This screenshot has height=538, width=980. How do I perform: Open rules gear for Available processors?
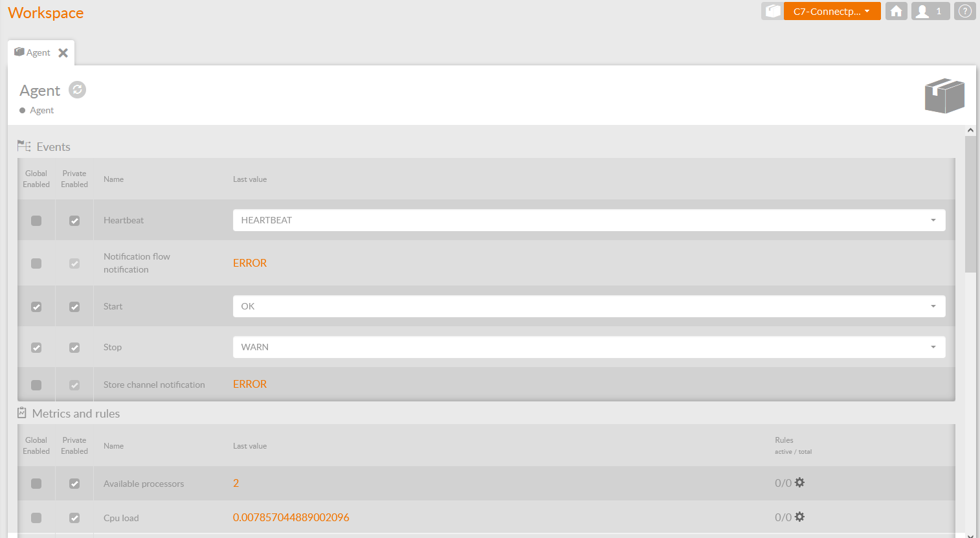click(x=799, y=483)
